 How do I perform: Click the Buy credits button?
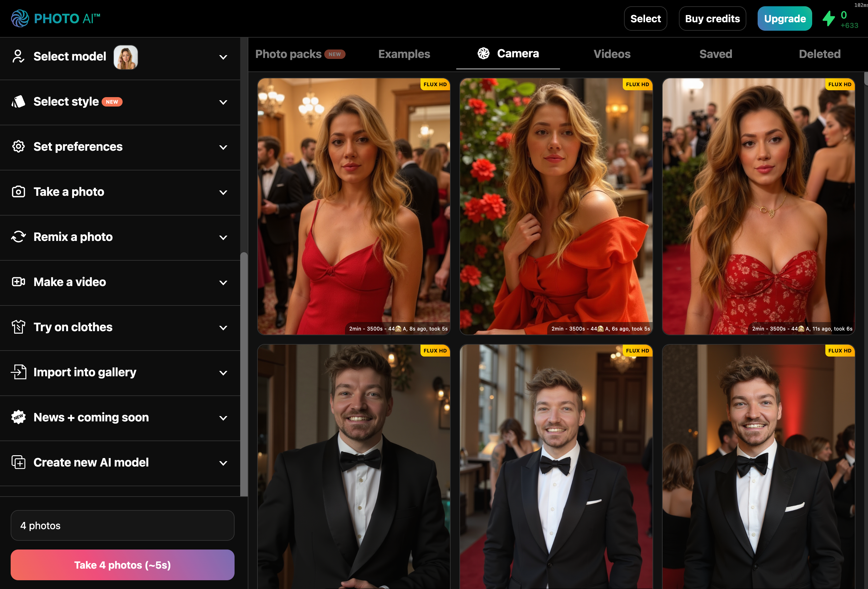(712, 19)
